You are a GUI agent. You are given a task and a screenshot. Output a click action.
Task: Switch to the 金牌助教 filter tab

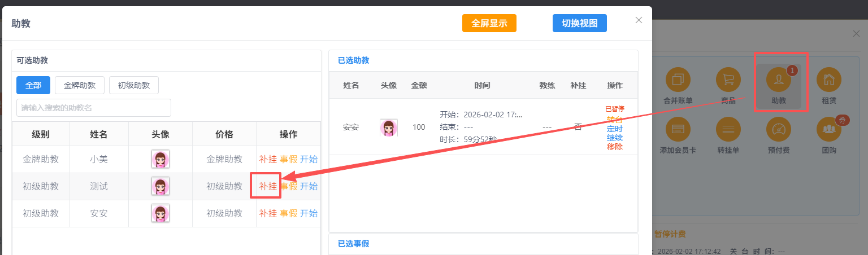point(80,85)
